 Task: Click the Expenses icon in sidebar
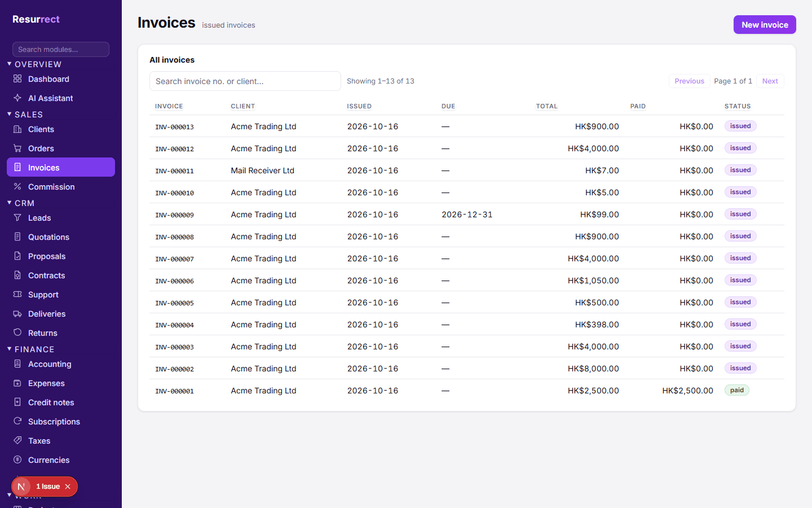(17, 383)
